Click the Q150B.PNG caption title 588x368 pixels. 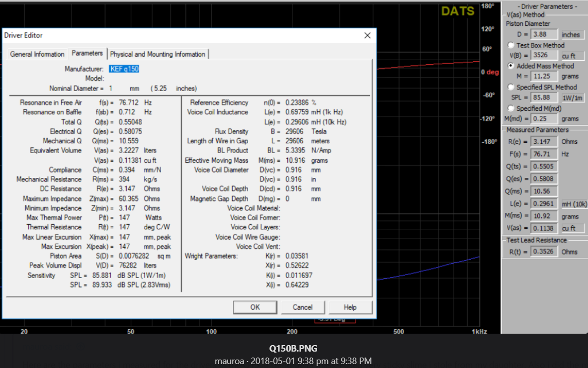[293, 348]
